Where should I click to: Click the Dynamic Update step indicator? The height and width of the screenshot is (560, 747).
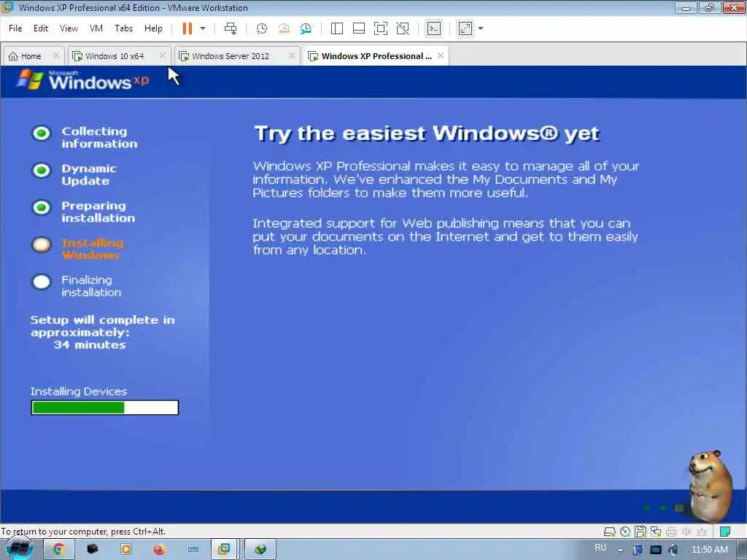(x=42, y=171)
